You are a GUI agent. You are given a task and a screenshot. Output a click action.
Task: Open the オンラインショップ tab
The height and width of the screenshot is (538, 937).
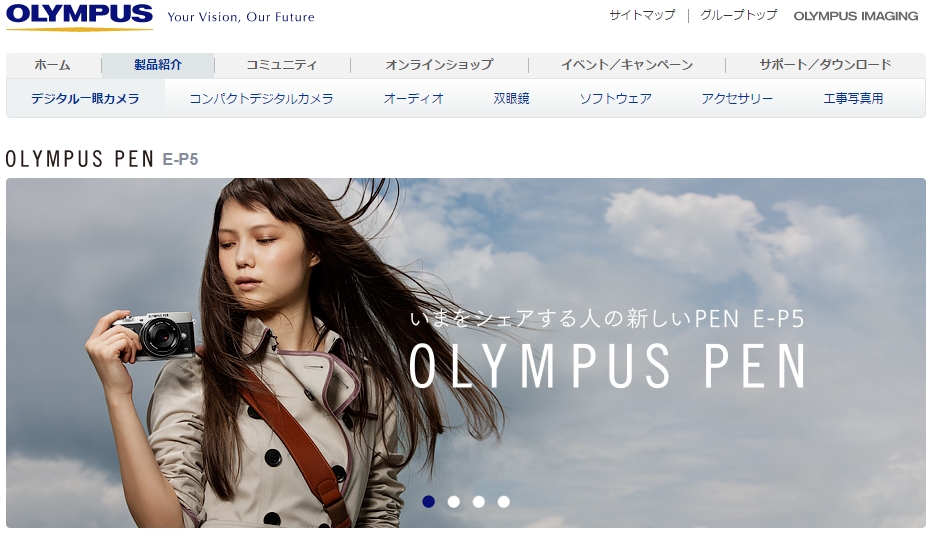coord(439,65)
